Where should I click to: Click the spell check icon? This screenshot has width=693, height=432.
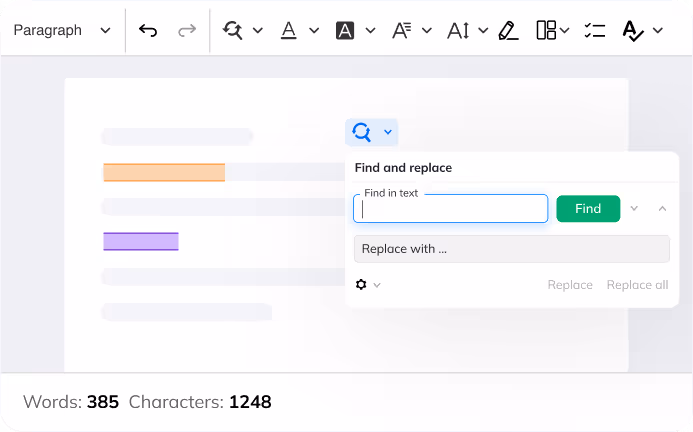[x=633, y=30]
